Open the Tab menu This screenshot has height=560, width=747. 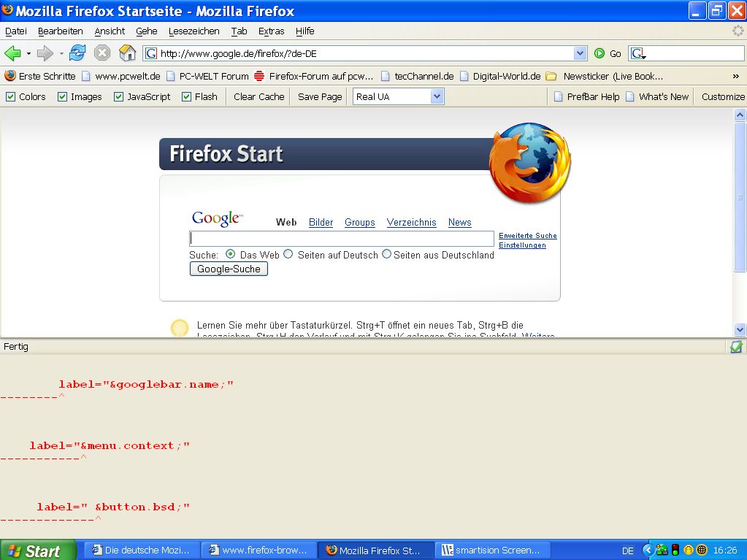click(240, 31)
